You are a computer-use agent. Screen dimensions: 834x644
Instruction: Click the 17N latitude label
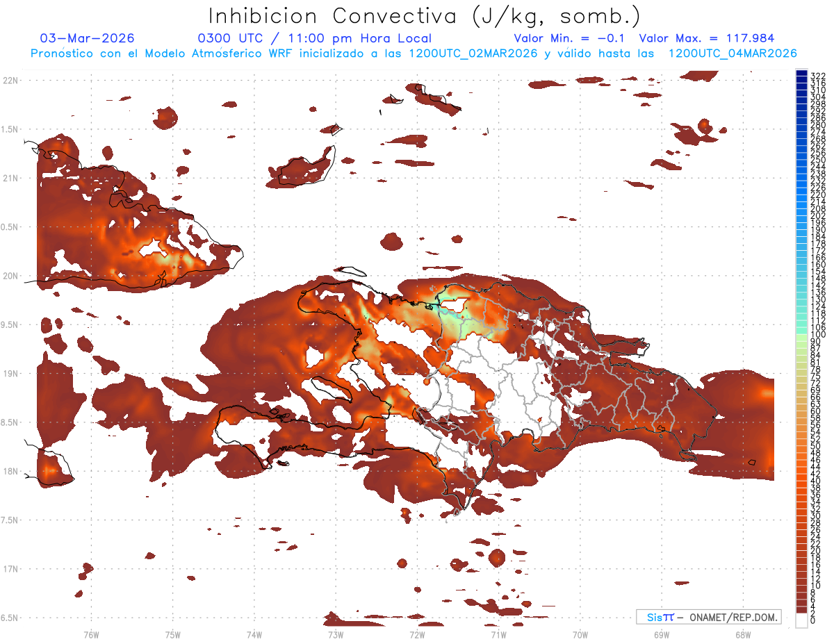[10, 569]
